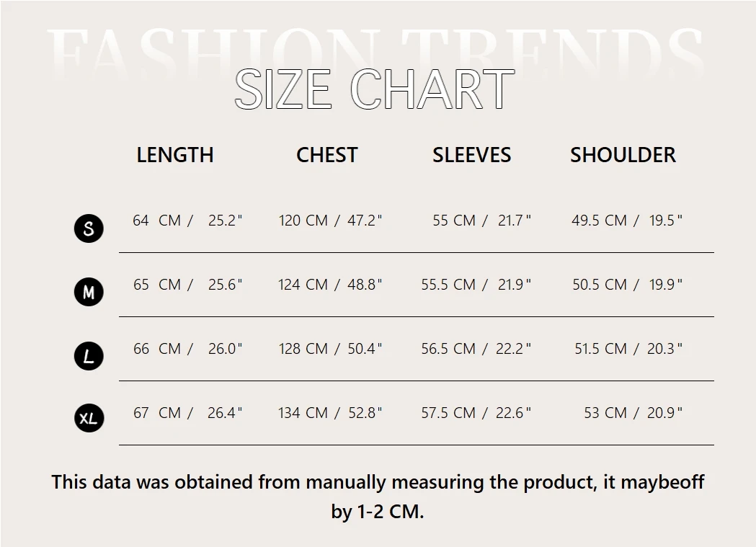Select the SLEEVES column header
Viewport: 756px width, 547px height.
[471, 155]
